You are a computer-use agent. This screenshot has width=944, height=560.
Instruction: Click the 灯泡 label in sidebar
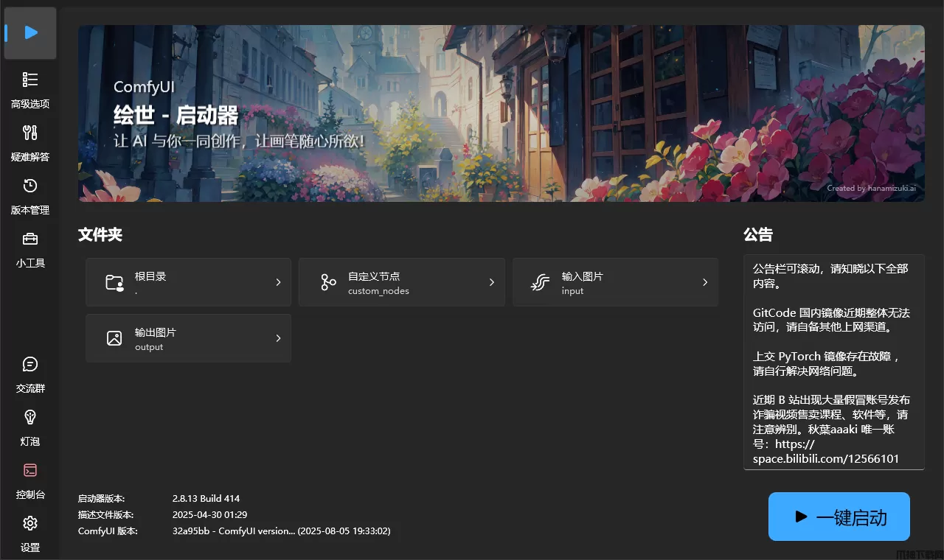30,441
